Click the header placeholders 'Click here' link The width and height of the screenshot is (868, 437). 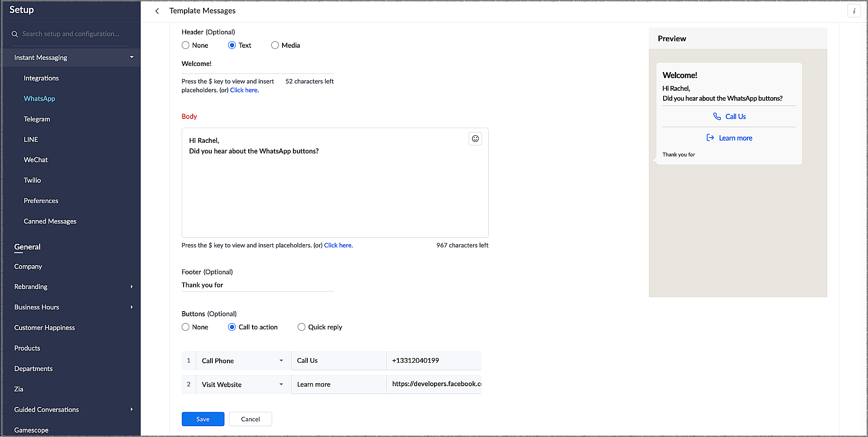244,90
